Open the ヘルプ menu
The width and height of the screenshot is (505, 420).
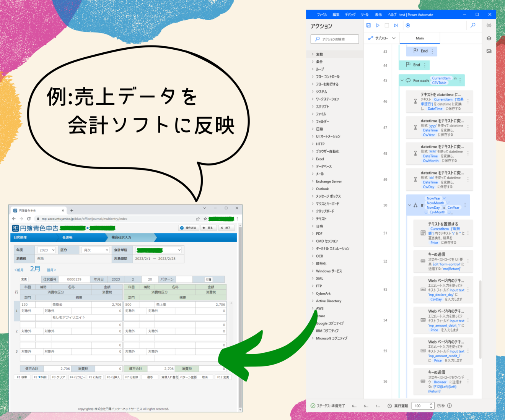[x=392, y=15]
